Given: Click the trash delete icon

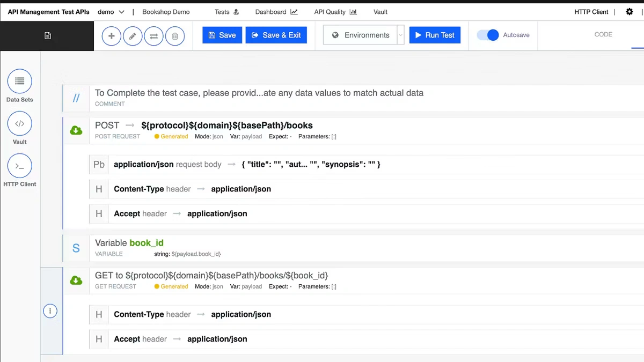Looking at the screenshot, I should tap(174, 36).
